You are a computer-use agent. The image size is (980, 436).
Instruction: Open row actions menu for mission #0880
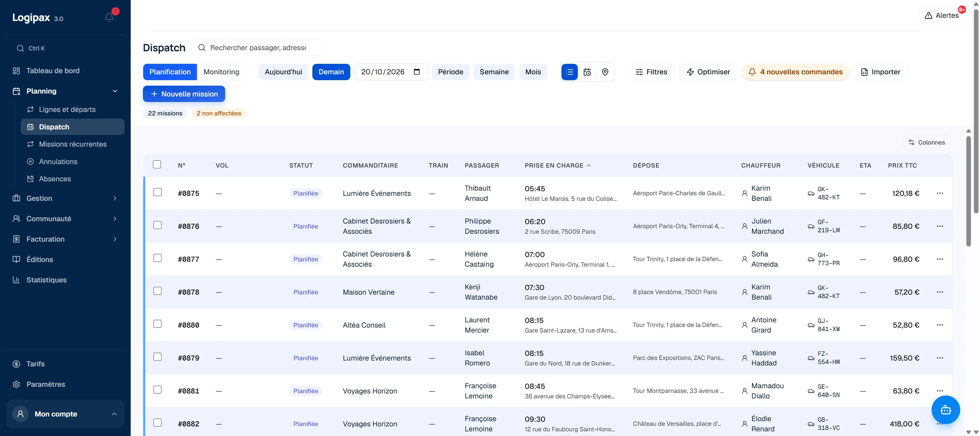940,325
